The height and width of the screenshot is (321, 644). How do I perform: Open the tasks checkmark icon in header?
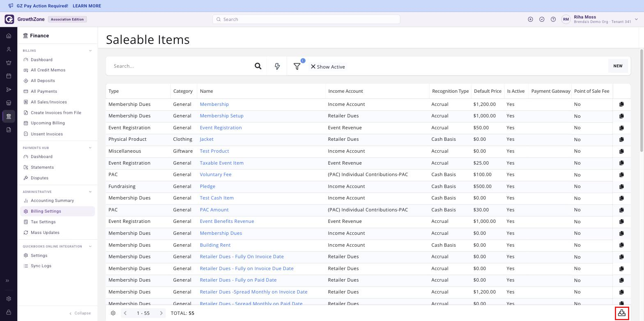point(542,19)
